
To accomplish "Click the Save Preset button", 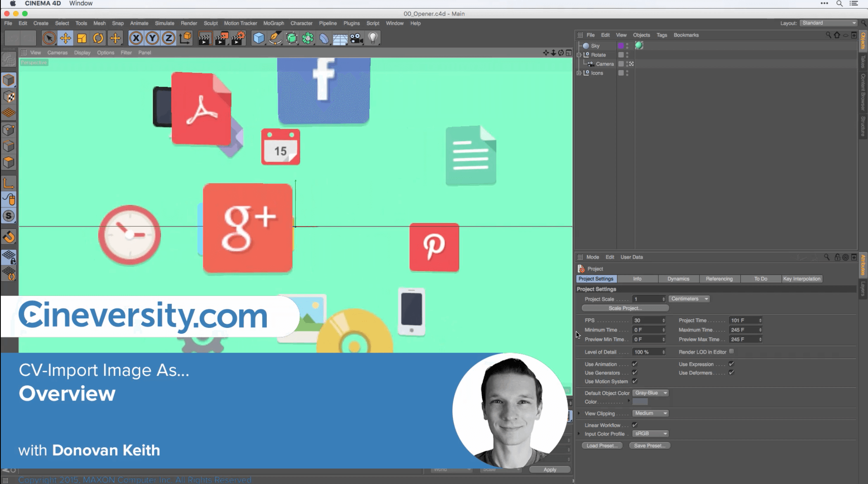I will (x=649, y=446).
